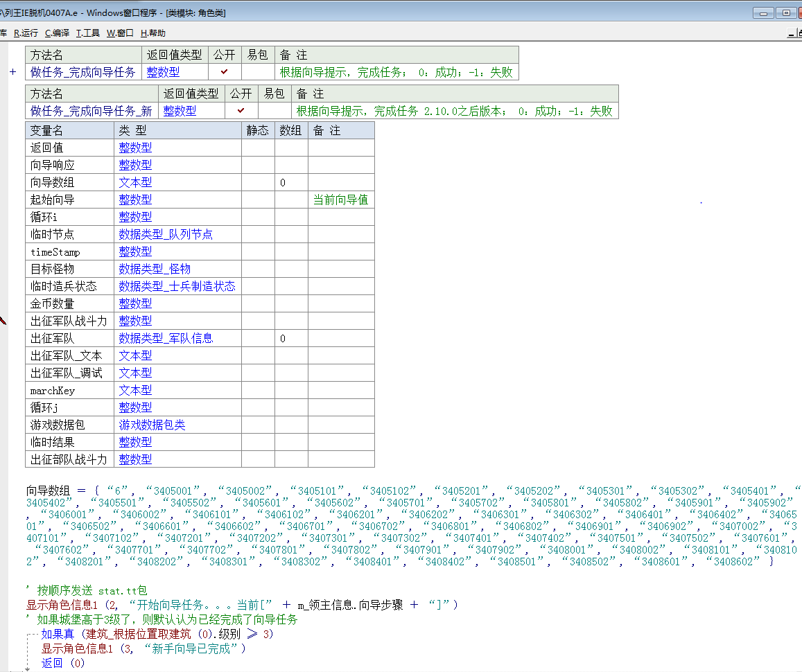Viewport: 802px width, 672px height.
Task: Expand the collapsed 做任务_完成向导任务 method with plus
Action: click(x=12, y=72)
